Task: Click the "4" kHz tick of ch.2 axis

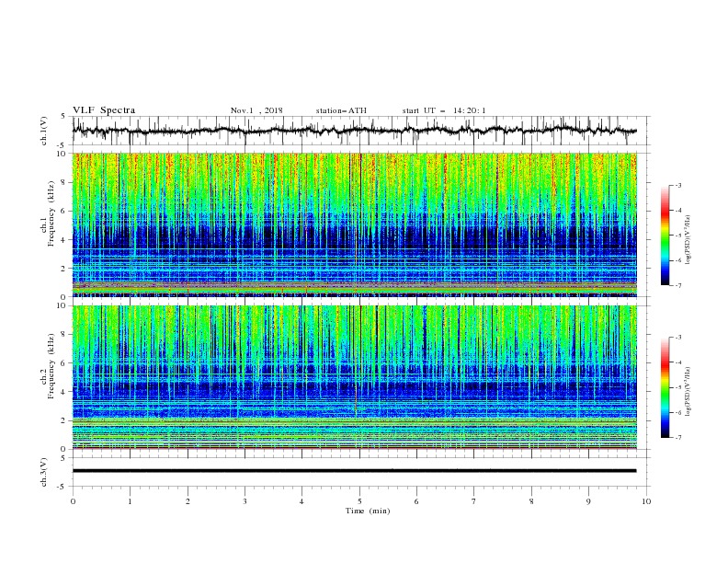Action: (x=64, y=392)
